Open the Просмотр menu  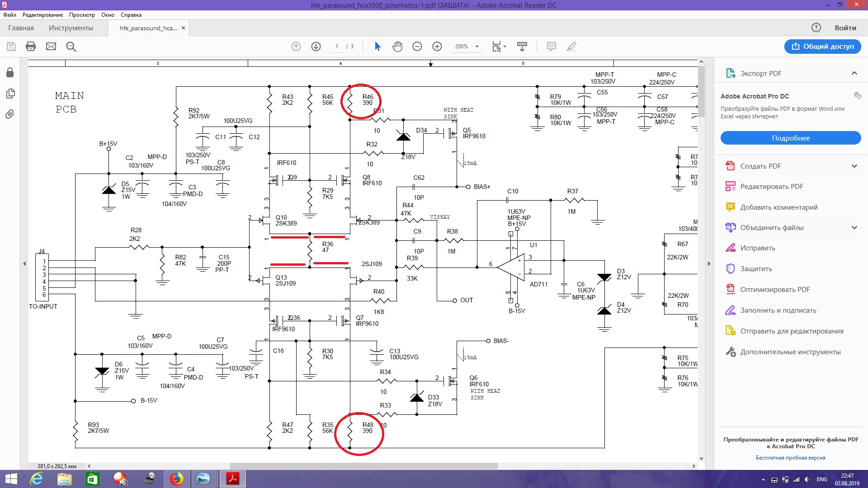point(82,14)
